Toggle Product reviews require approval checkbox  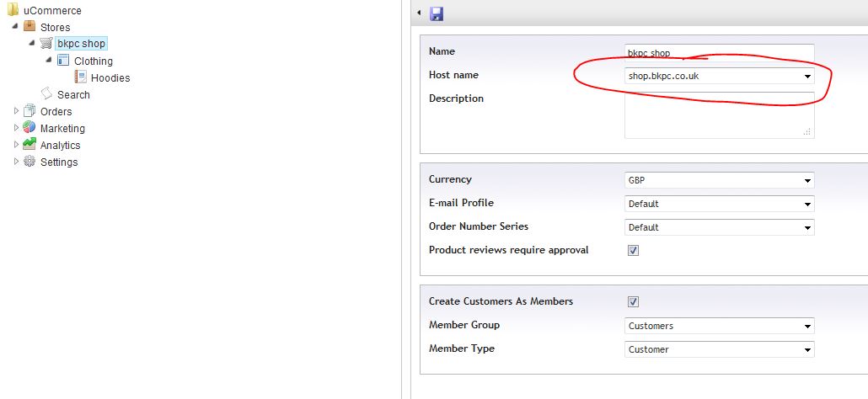(633, 250)
